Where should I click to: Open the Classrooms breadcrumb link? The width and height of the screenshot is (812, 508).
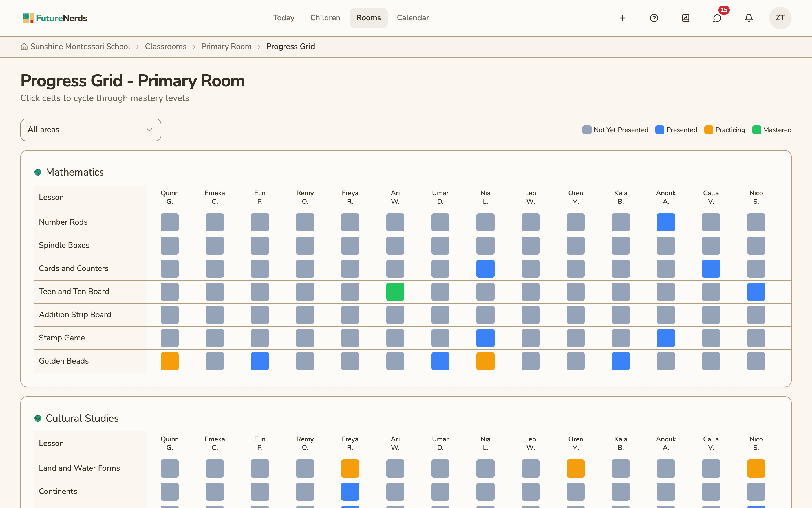166,47
